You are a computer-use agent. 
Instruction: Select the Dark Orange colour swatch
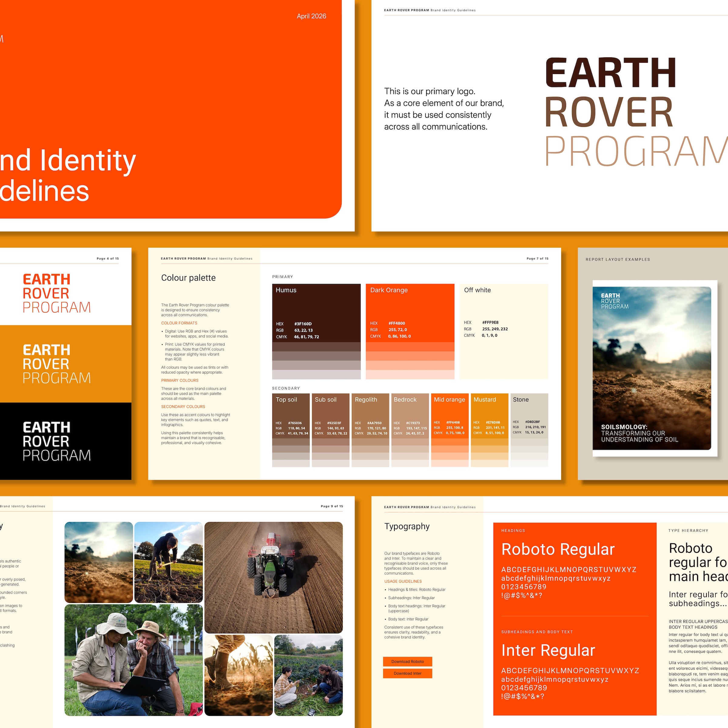(x=410, y=331)
